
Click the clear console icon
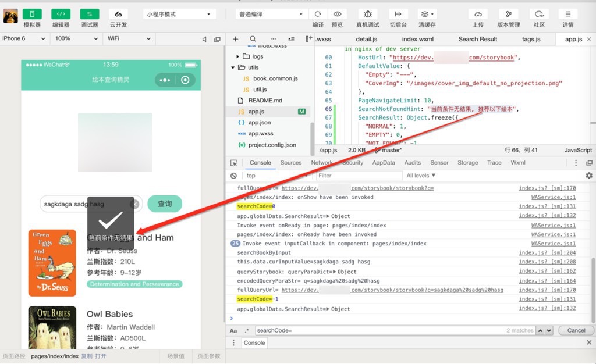click(234, 176)
